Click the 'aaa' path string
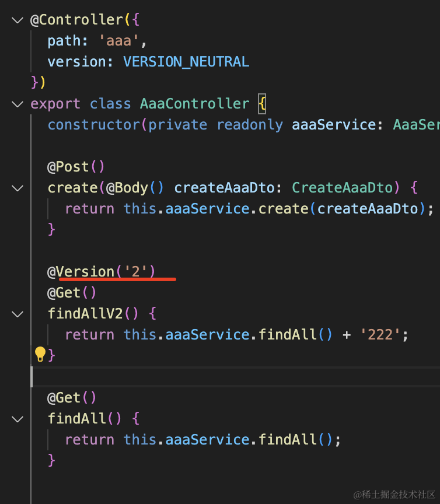 coord(118,41)
